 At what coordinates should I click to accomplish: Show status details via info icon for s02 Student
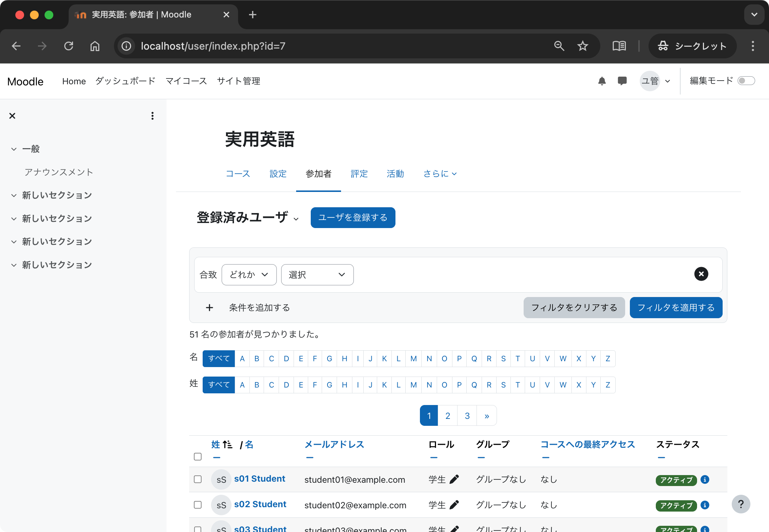(705, 506)
